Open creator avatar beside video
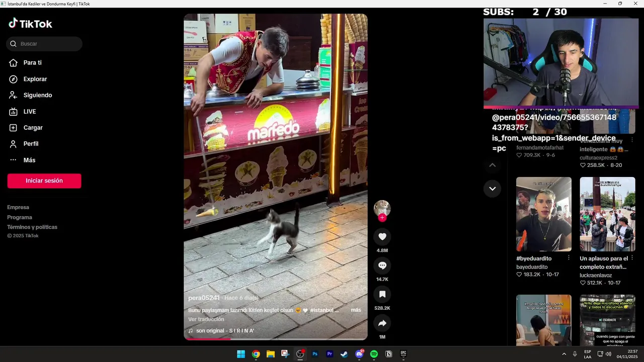The height and width of the screenshot is (362, 644). pos(382,208)
